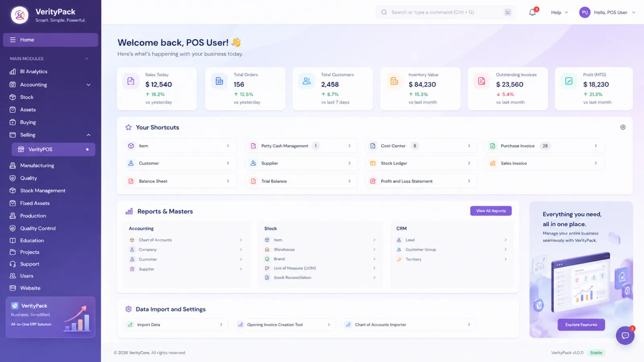The height and width of the screenshot is (362, 644).
Task: Click the Support headset icon
Action: [x=12, y=264]
